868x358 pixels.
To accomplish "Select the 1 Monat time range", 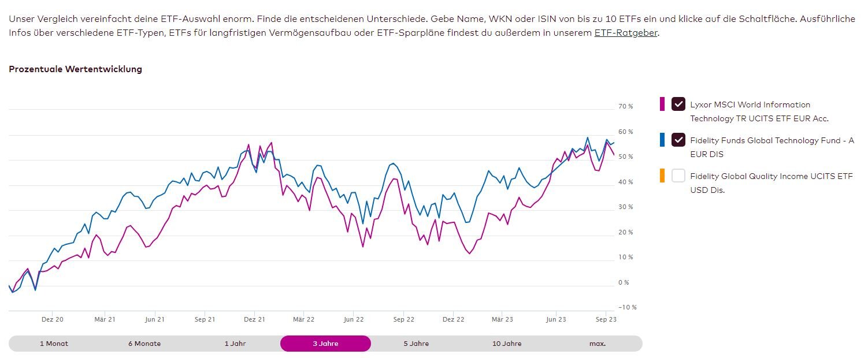I will click(x=54, y=344).
